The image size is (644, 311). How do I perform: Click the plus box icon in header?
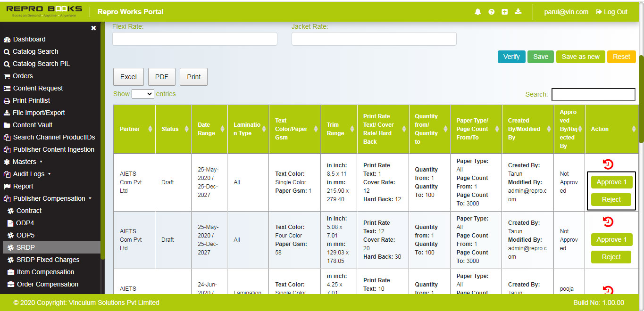point(504,12)
